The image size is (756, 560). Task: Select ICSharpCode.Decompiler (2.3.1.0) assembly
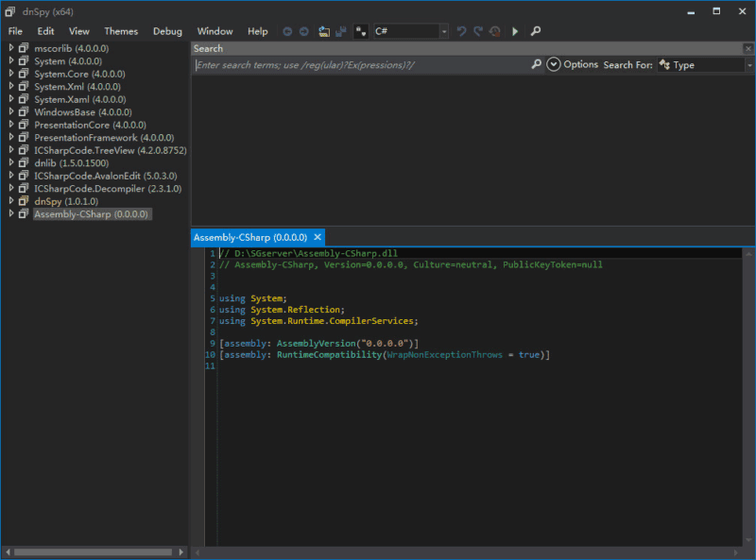pyautogui.click(x=108, y=189)
